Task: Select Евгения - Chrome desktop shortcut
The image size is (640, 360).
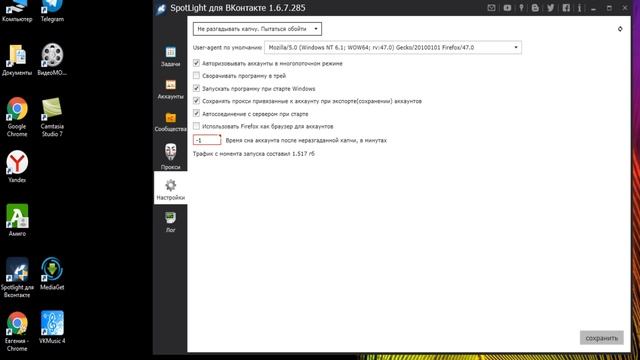Action: pyautogui.click(x=17, y=331)
